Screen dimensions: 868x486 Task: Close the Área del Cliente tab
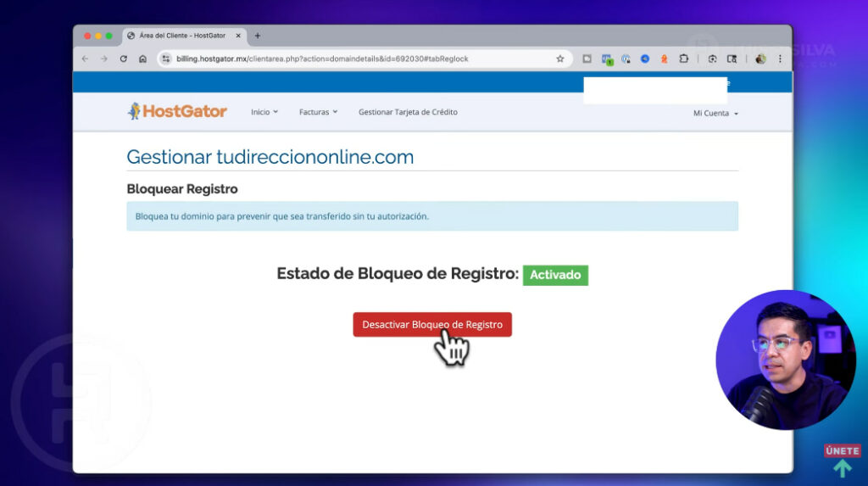point(238,36)
